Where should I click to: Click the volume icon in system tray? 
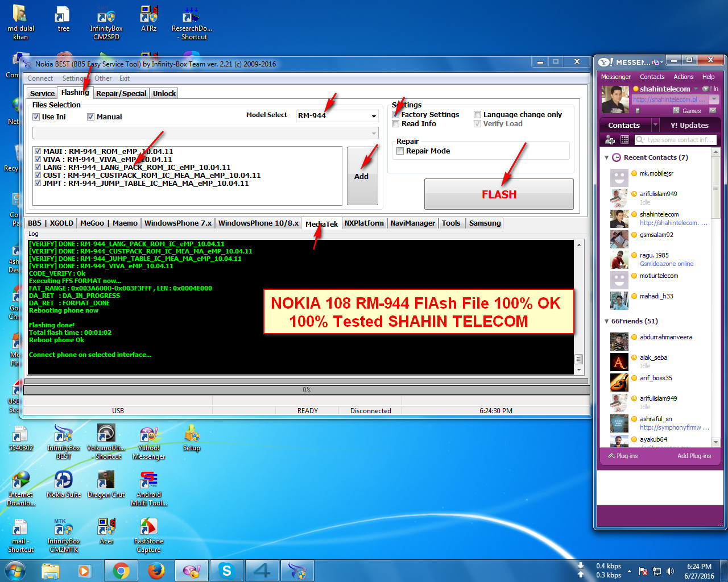670,571
